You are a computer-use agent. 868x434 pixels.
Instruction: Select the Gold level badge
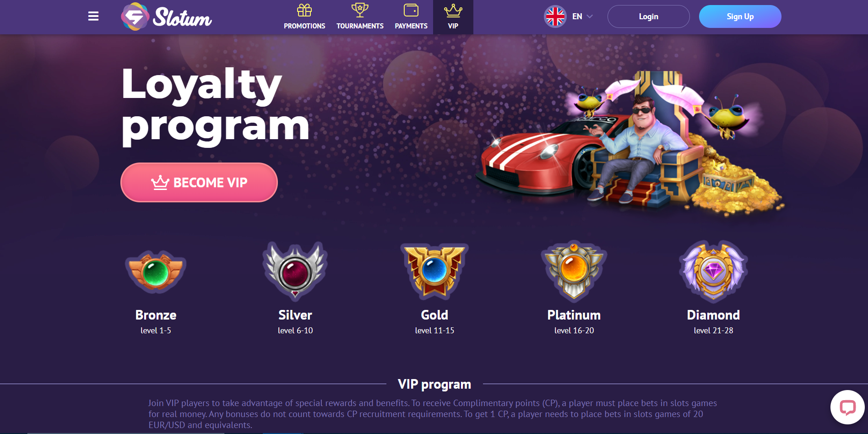[434, 271]
